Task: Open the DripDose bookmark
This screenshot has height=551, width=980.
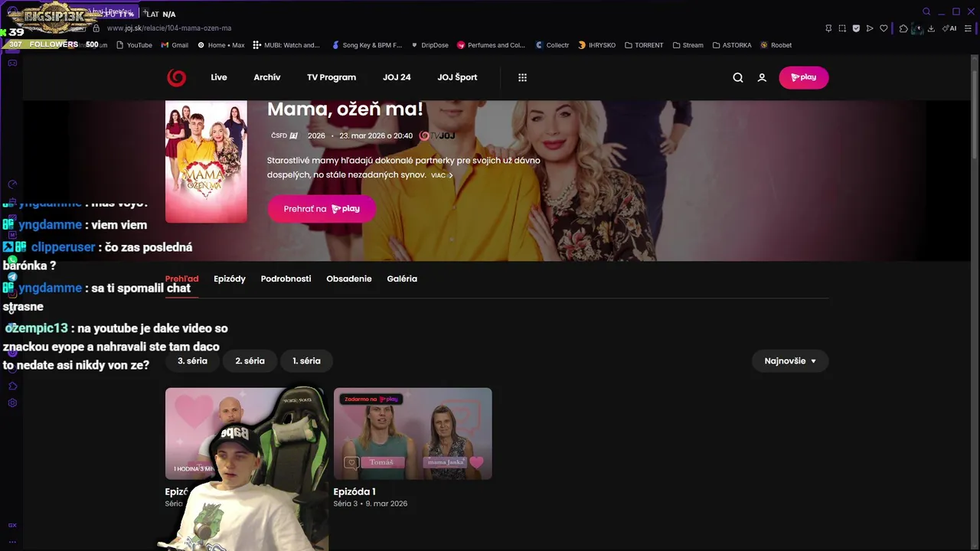Action: tap(430, 45)
